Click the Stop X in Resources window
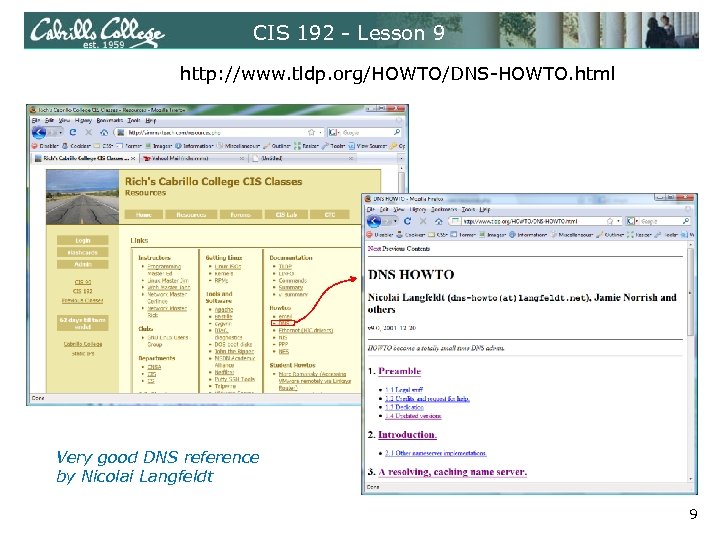Screen dimensions: 720x540 tap(89, 132)
